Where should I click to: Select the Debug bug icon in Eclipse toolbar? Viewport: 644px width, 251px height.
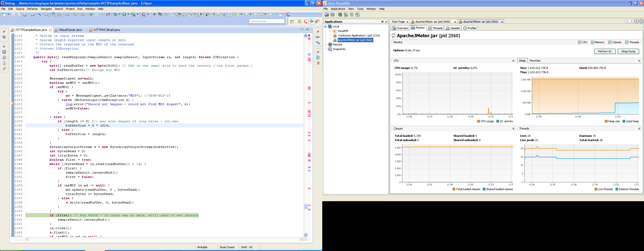point(115,15)
